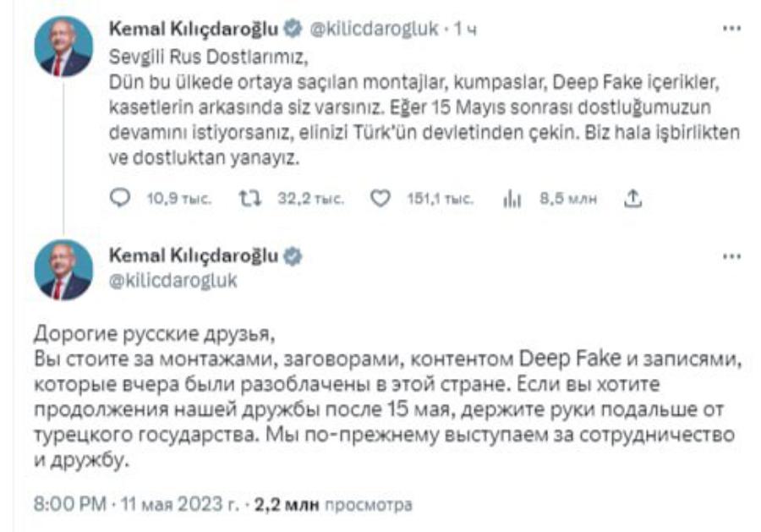Click verified badge on the translated tweet

(x=292, y=256)
